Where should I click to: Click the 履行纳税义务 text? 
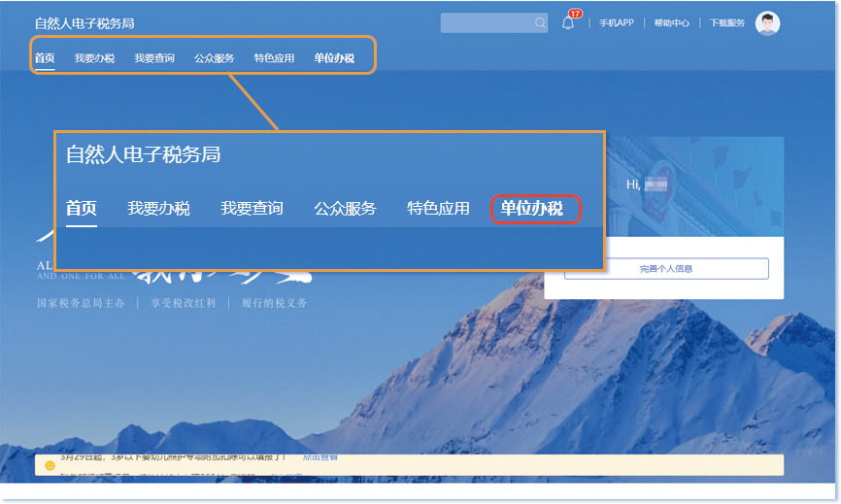pyautogui.click(x=274, y=303)
